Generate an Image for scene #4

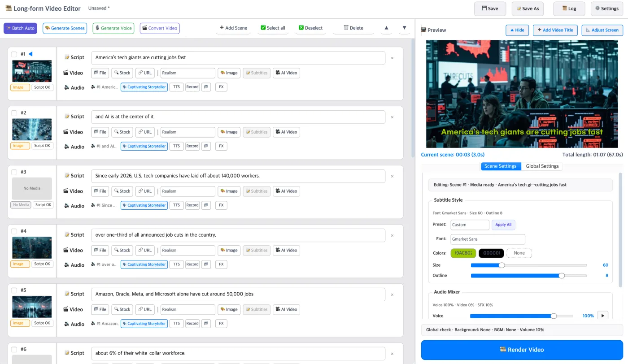pyautogui.click(x=229, y=251)
